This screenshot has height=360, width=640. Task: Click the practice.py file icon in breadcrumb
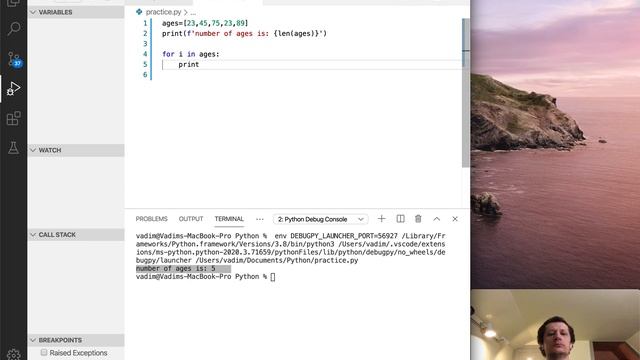point(139,12)
